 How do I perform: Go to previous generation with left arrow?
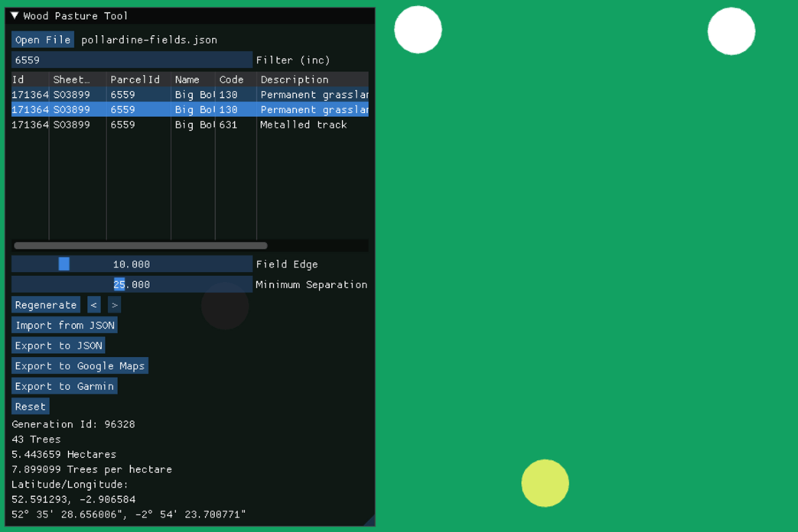pyautogui.click(x=94, y=305)
